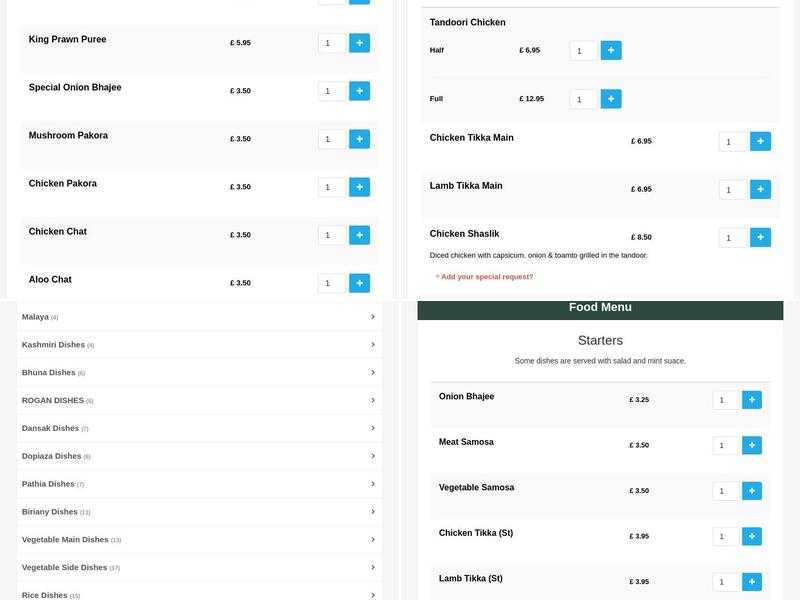Click plus next to Mushroom Pakora

[359, 138]
